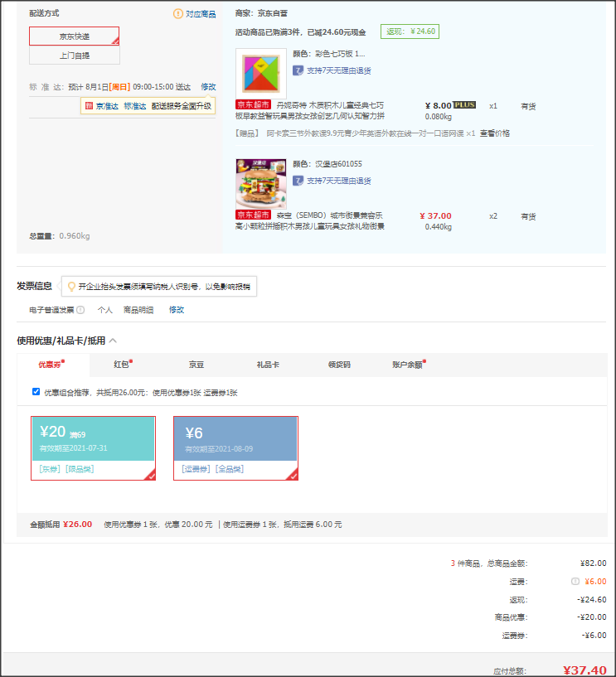Click 京东超市 badge on 森宝 item
The width and height of the screenshot is (616, 677).
253,215
